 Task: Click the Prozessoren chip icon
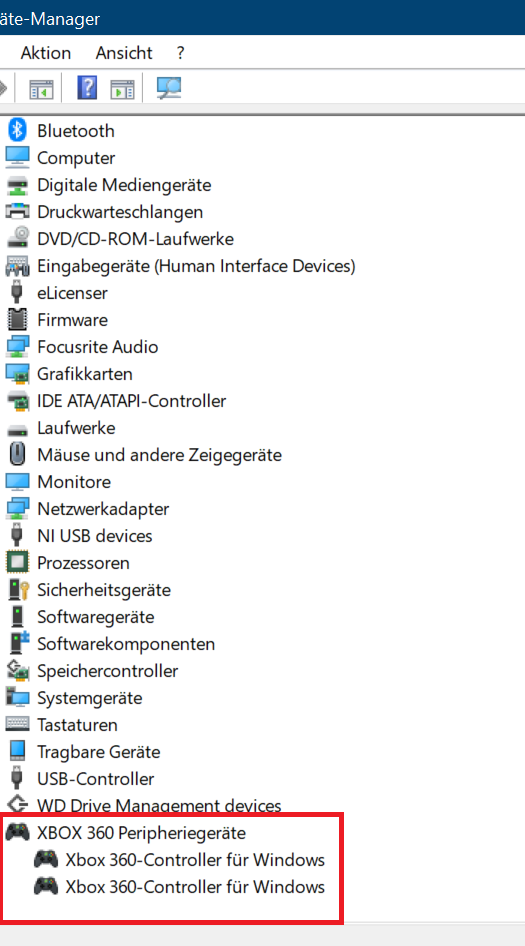pyautogui.click(x=18, y=563)
